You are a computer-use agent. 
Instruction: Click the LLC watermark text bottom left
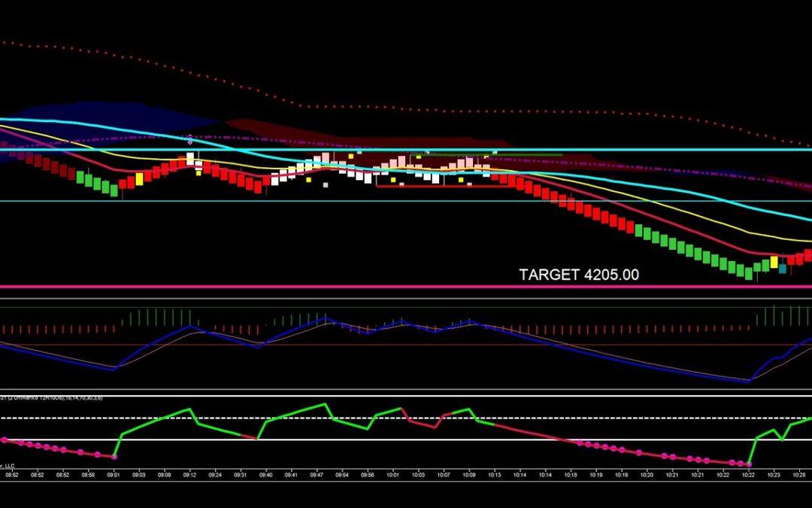pos(9,464)
